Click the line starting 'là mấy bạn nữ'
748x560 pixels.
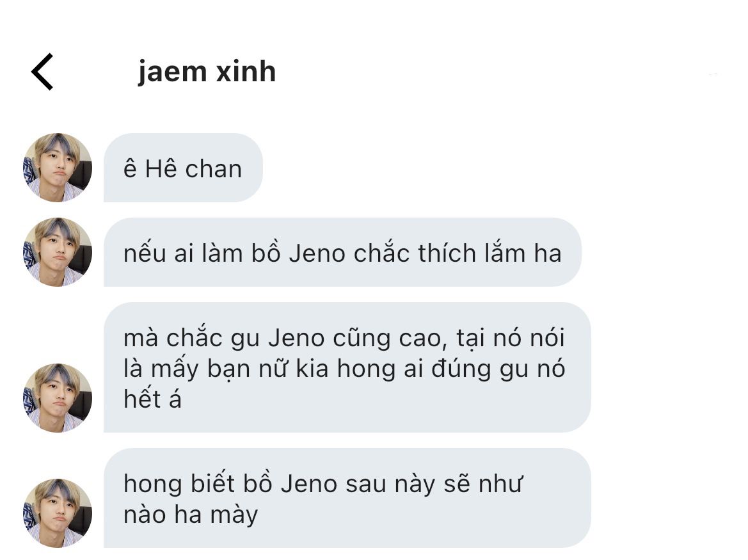[344, 369]
